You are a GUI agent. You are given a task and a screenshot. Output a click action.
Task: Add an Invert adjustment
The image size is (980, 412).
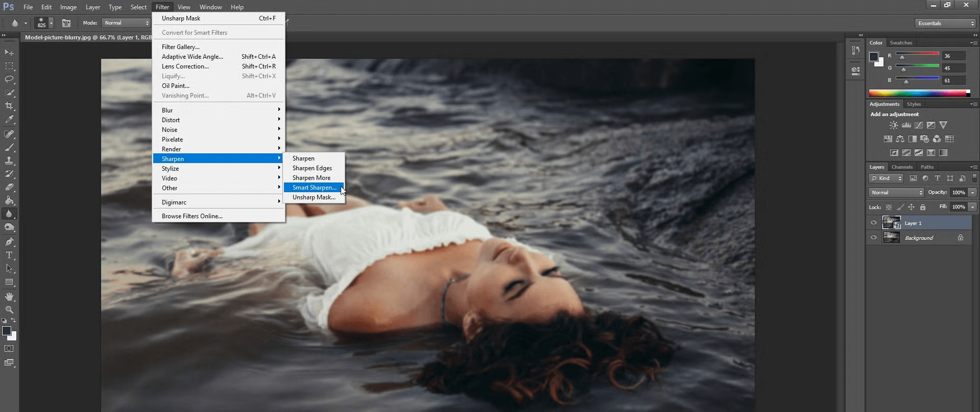(894, 153)
